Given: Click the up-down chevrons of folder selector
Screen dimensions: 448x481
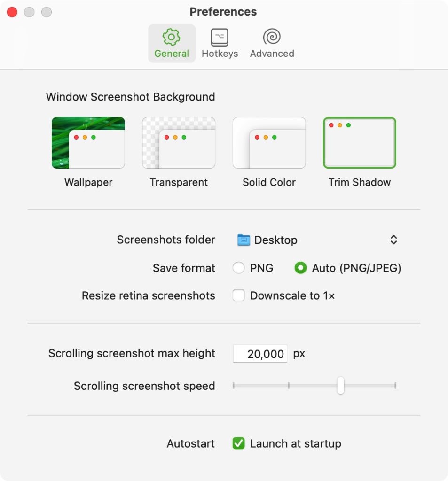Looking at the screenshot, I should (393, 240).
